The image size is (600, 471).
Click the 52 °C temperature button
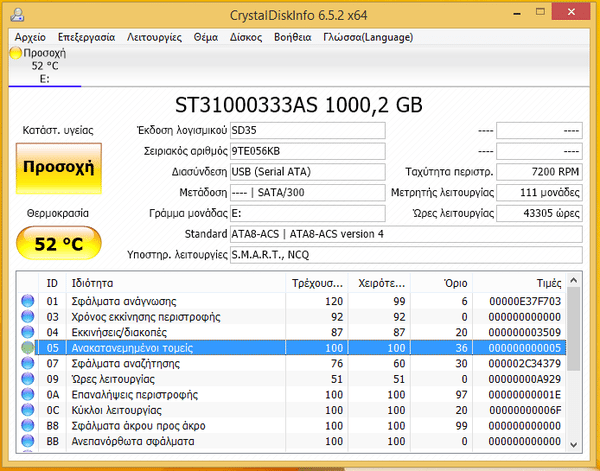[59, 243]
